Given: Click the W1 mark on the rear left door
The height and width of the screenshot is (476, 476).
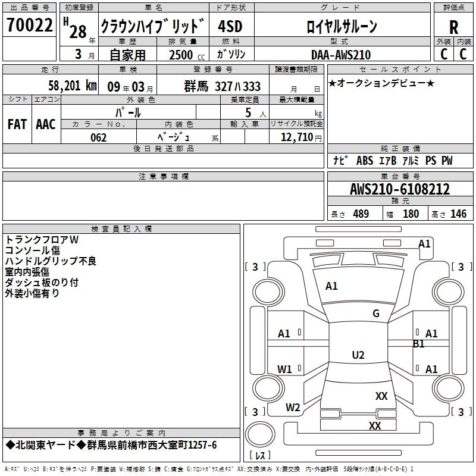Looking at the screenshot, I should click(284, 369).
